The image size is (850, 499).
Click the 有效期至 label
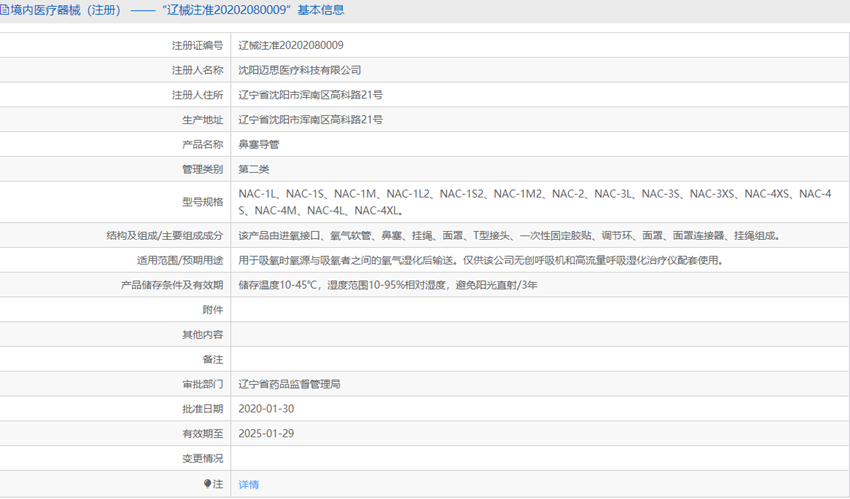point(202,434)
